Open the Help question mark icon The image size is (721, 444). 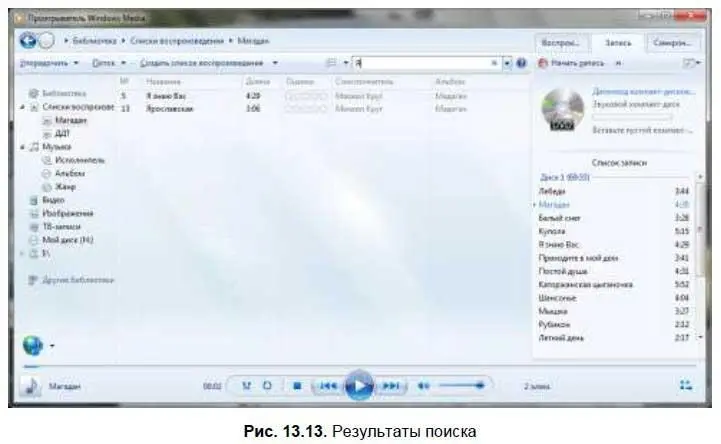pos(521,63)
